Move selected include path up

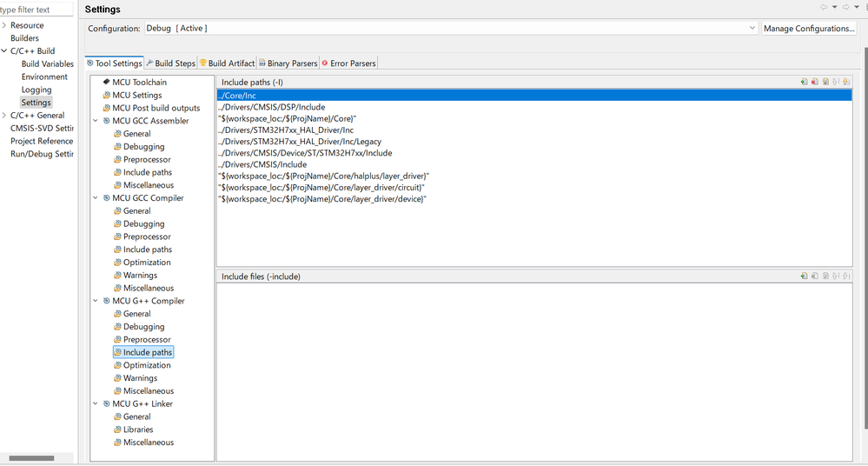click(836, 82)
